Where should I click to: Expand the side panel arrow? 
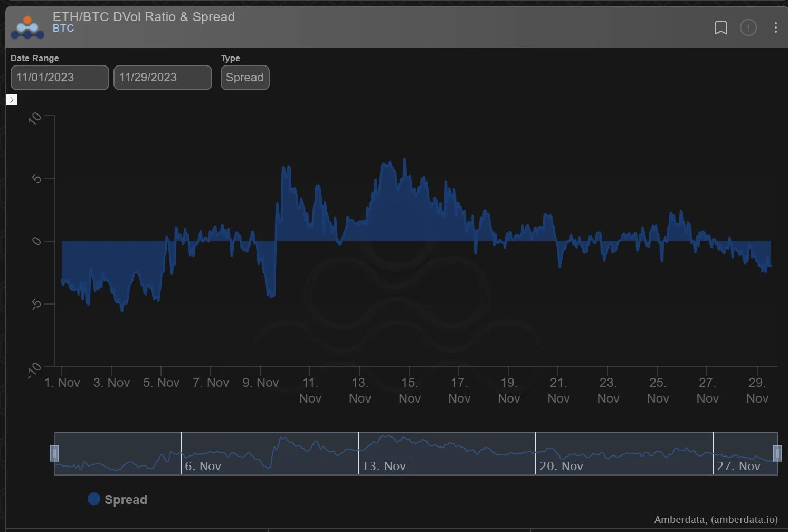[12, 100]
